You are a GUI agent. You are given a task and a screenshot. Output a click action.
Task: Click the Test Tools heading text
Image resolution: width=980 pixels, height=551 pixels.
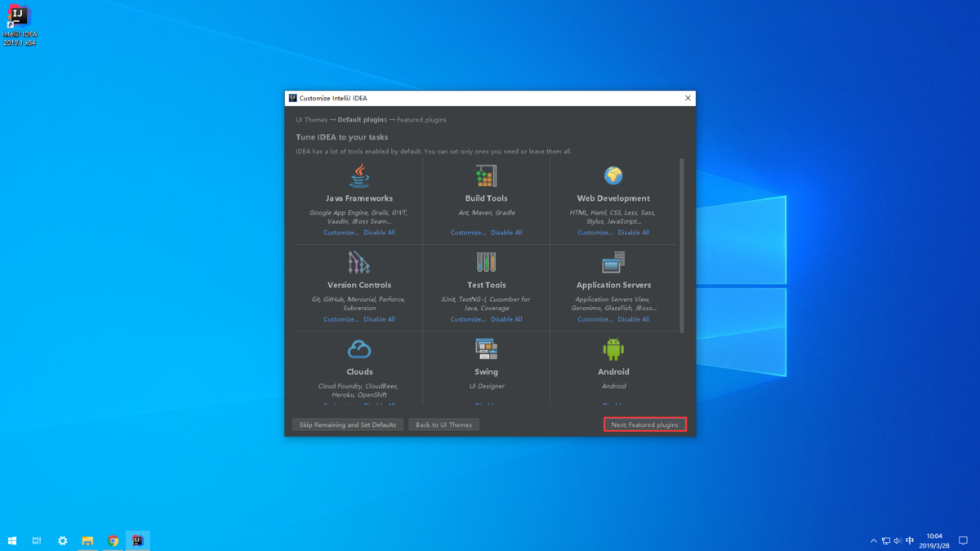(x=486, y=285)
